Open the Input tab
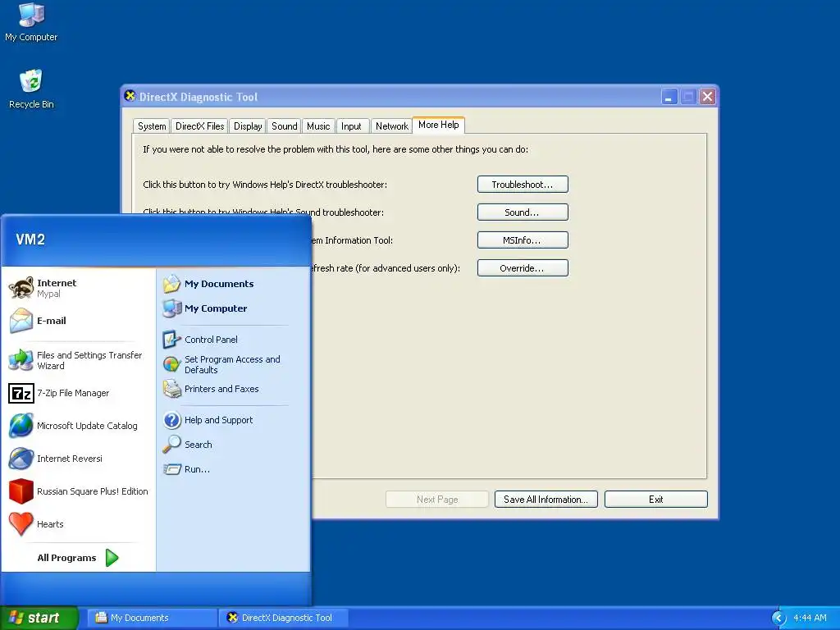The height and width of the screenshot is (630, 840). click(x=351, y=126)
